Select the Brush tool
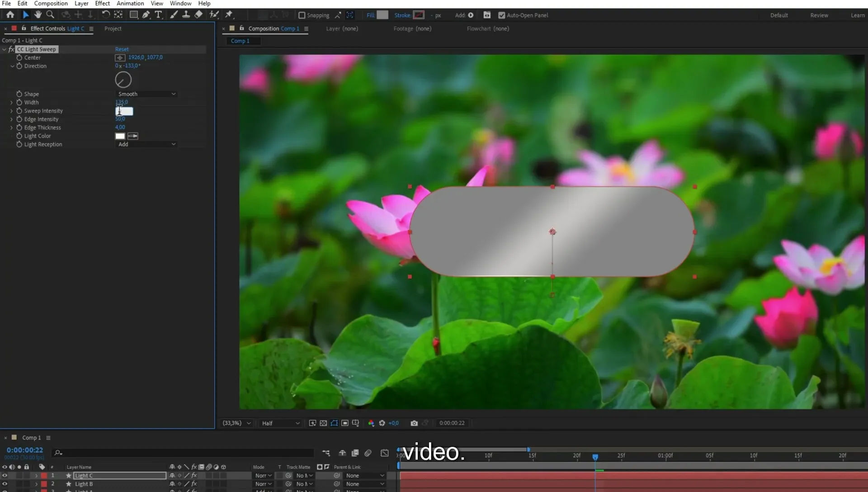868x492 pixels. click(x=174, y=14)
